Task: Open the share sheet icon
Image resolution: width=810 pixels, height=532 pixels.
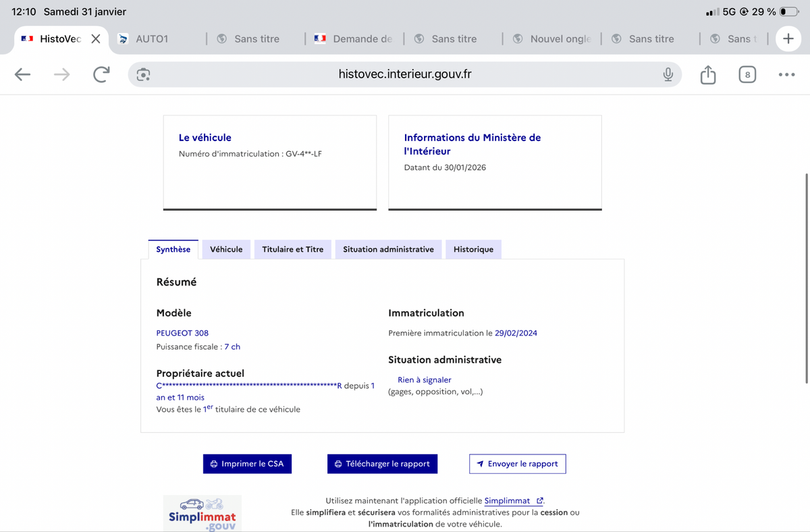Action: click(x=707, y=74)
